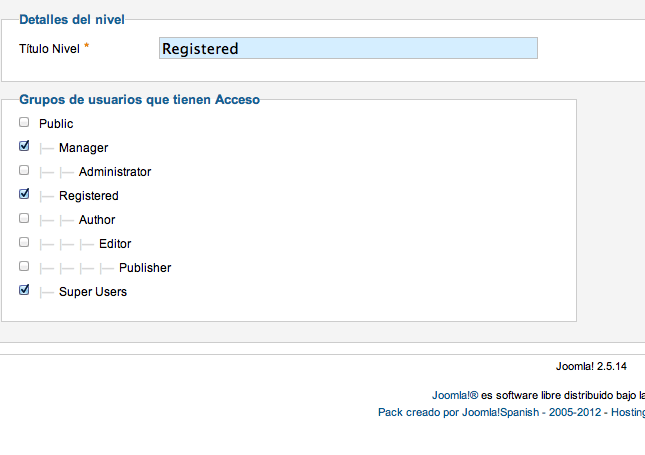Click the Administrator group label
The height and width of the screenshot is (455, 645).
click(115, 172)
